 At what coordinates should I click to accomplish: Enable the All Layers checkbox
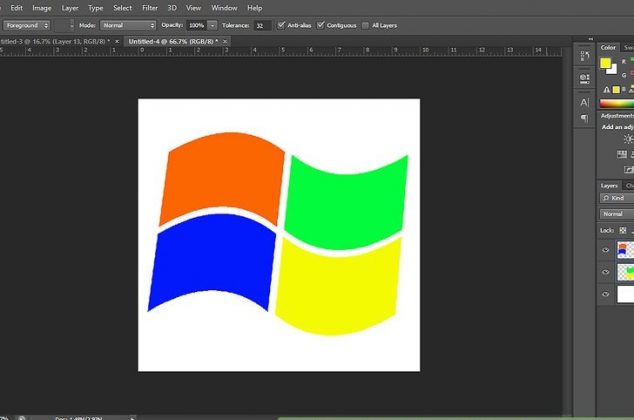(365, 24)
